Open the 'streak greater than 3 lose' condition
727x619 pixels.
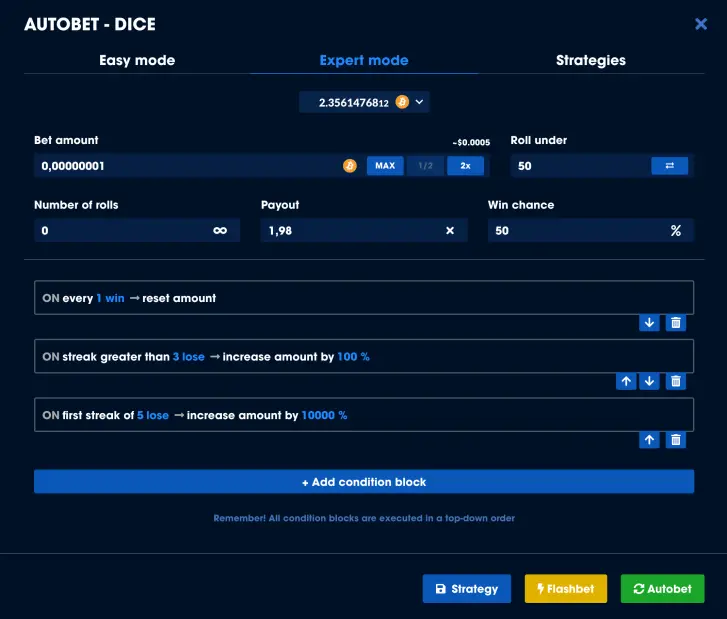(364, 356)
